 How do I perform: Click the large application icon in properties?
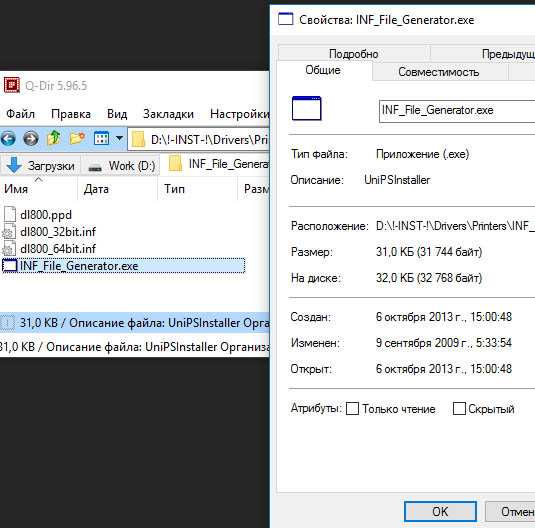tap(307, 108)
